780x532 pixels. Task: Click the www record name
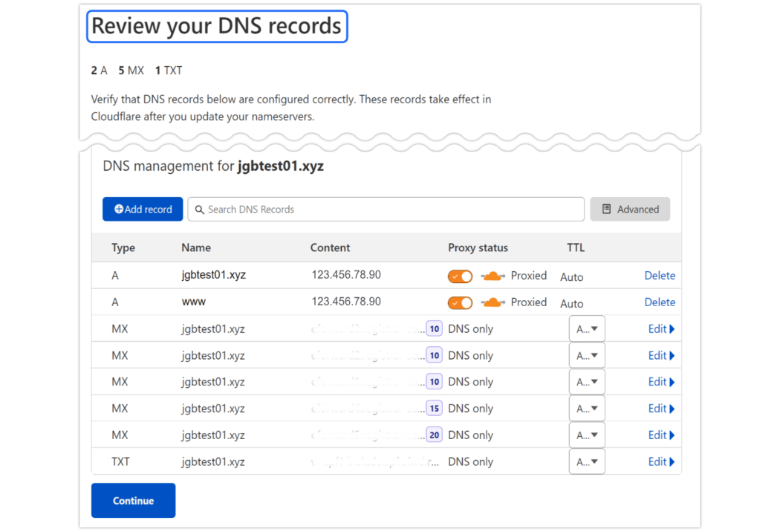pos(193,302)
